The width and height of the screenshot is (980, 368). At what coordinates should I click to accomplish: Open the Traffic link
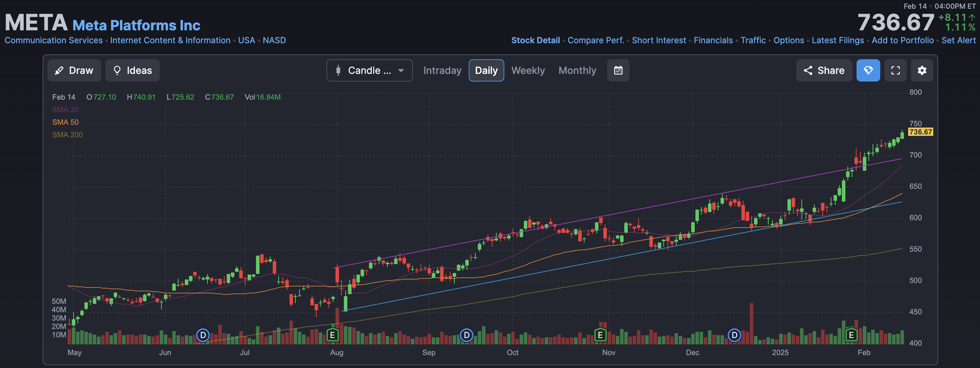tap(753, 40)
